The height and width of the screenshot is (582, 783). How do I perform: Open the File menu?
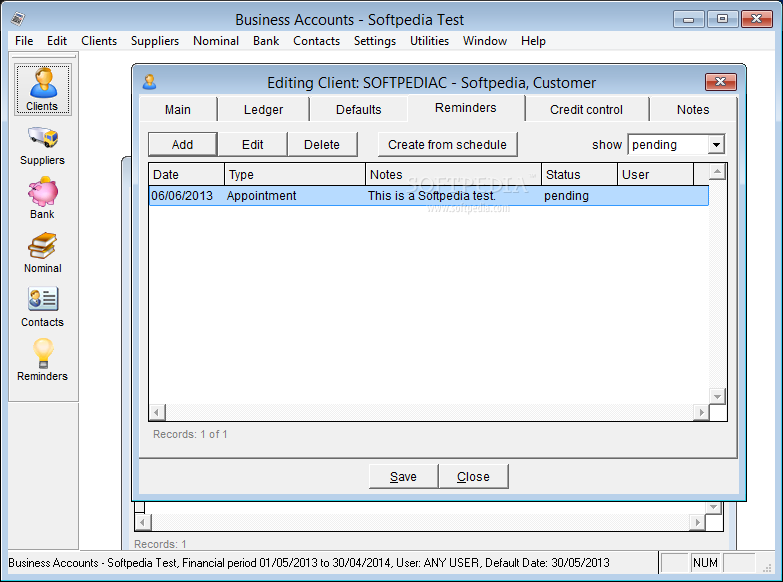(24, 41)
